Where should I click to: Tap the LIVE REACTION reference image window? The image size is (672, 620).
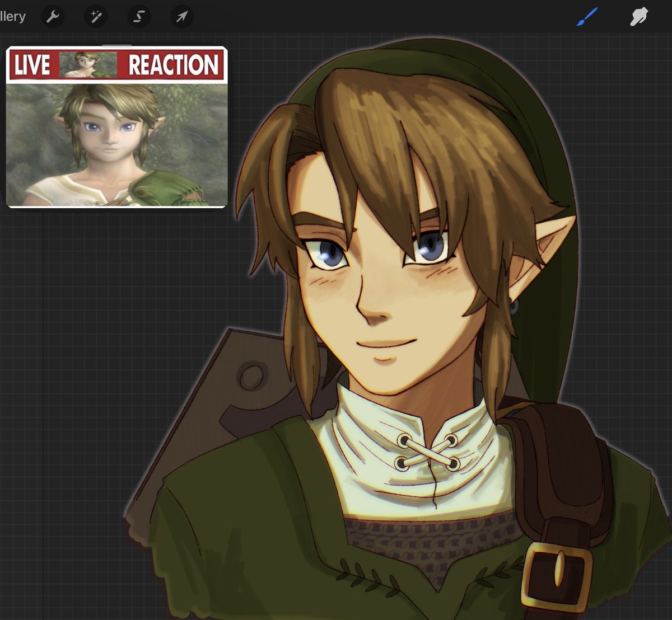coord(116,128)
